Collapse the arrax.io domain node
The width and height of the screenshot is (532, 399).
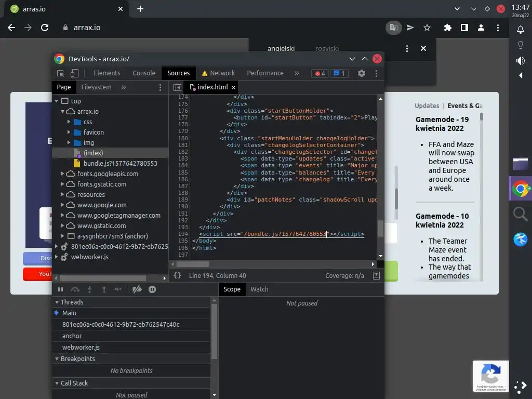(62, 112)
